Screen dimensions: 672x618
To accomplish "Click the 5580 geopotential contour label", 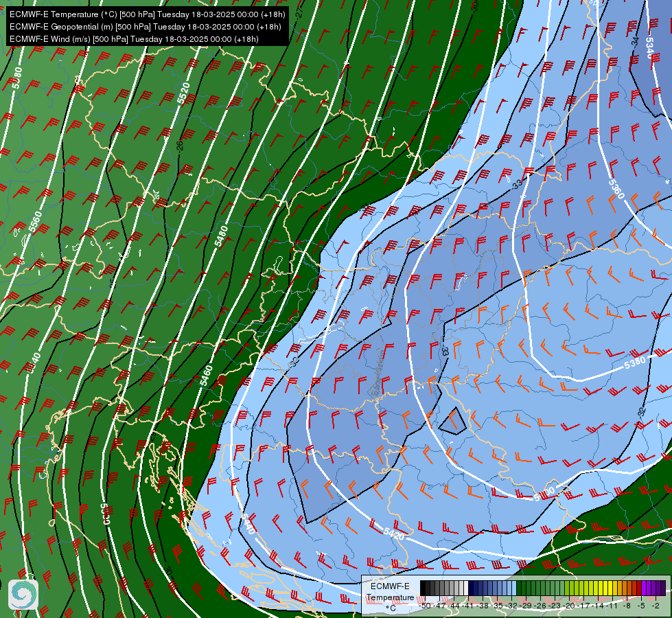I will (x=16, y=78).
